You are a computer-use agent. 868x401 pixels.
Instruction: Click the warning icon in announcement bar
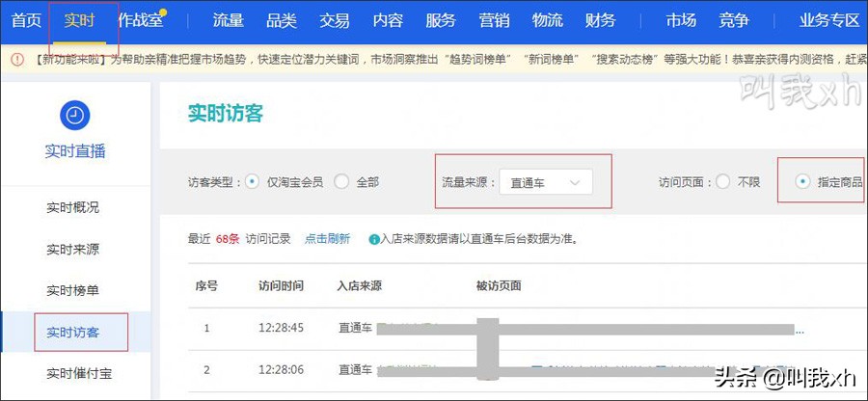[17, 60]
